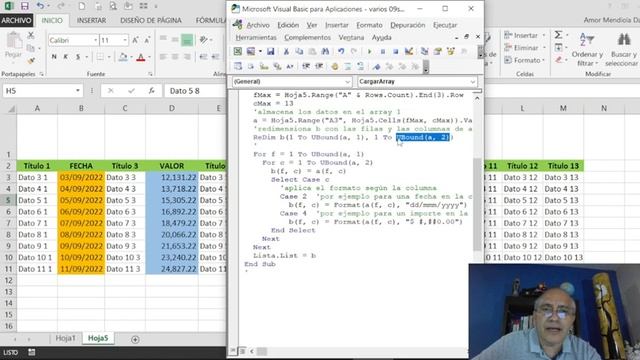Select cell B3 with date 03/09/2022

[x=81, y=177]
